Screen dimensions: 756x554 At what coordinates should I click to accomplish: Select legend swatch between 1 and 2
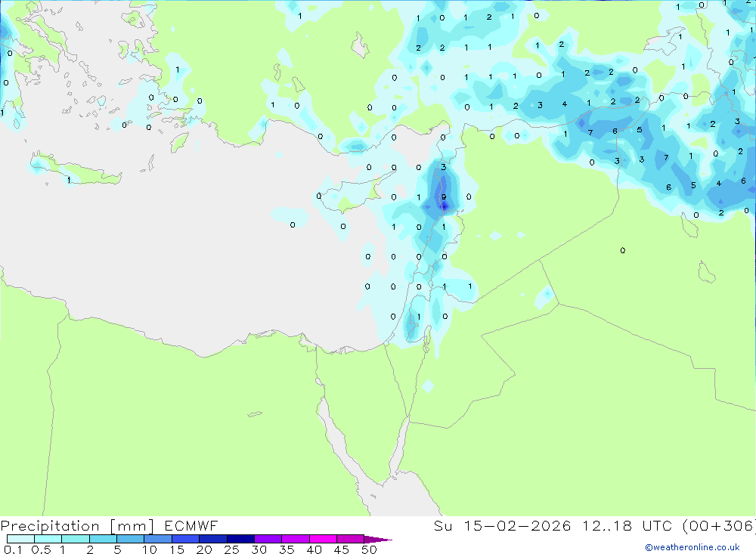76,539
